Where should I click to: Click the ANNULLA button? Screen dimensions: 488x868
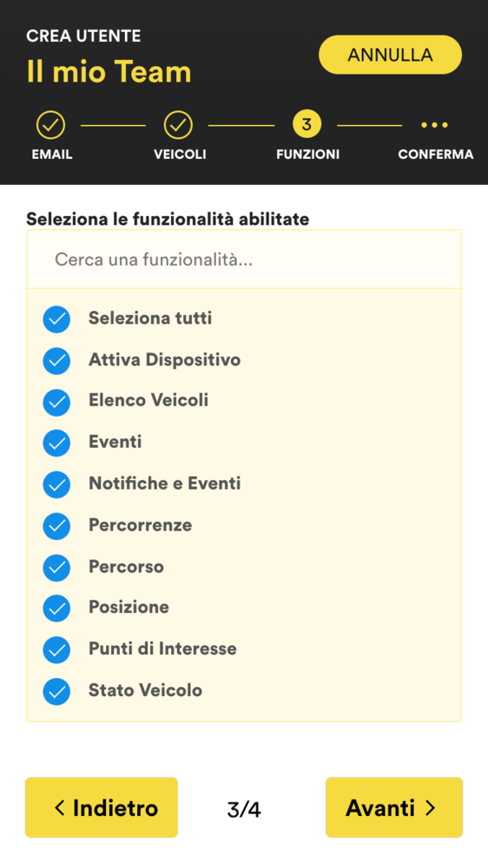tap(390, 55)
